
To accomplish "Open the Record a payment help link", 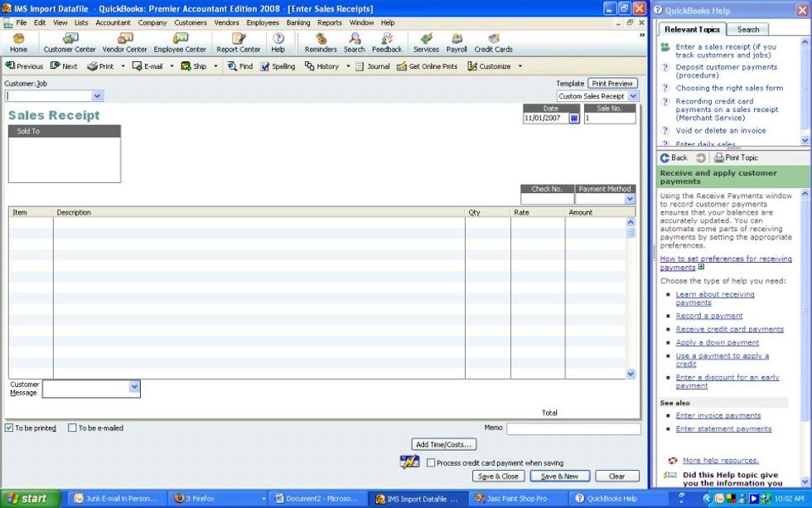I will (709, 316).
